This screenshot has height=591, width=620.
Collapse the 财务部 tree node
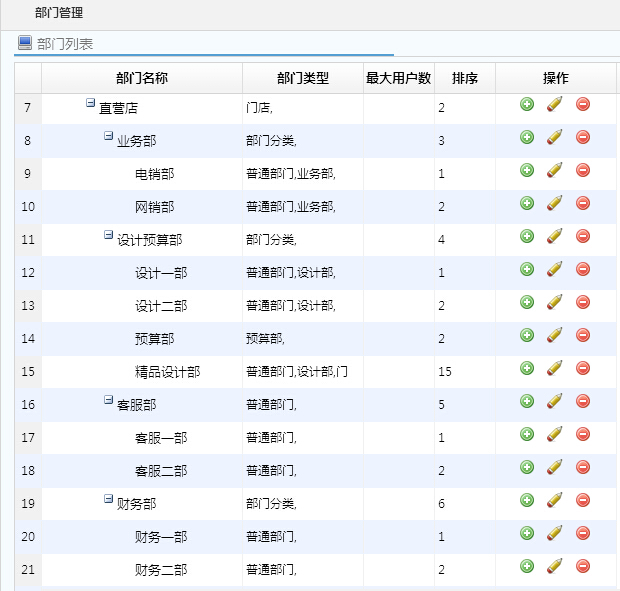109,499
